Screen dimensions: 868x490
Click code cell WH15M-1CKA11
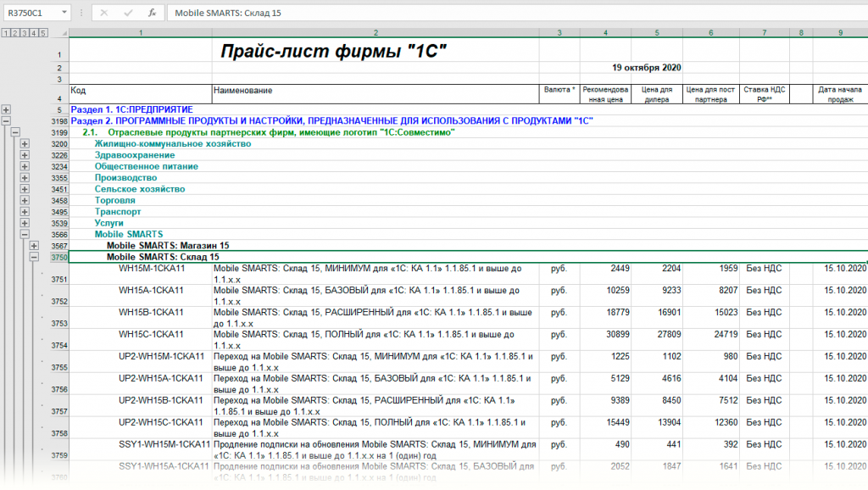click(x=152, y=268)
